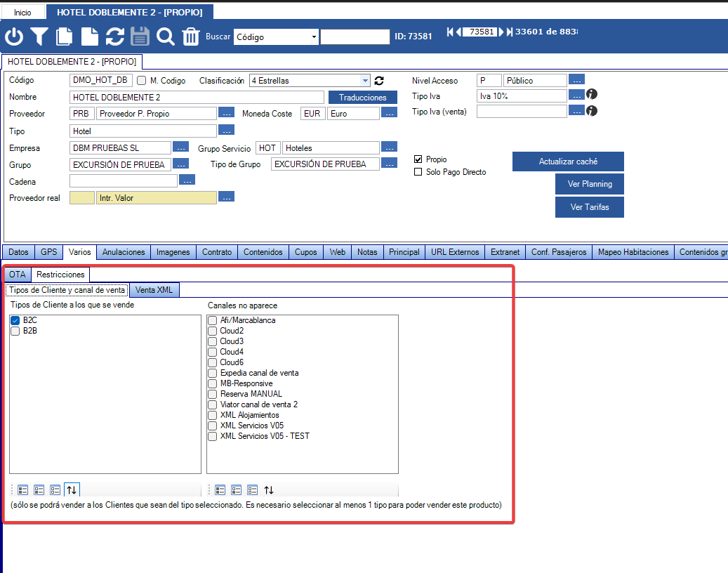The image size is (728, 573).
Task: Select the OTA subtab
Action: [x=17, y=275]
